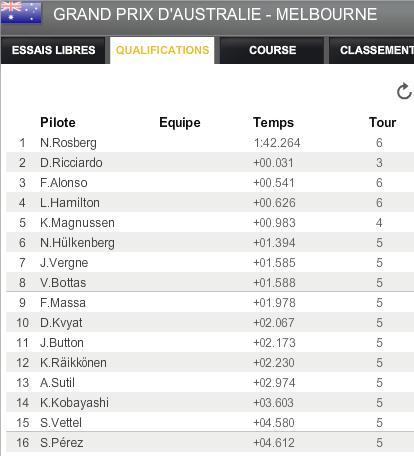Image resolution: width=414 pixels, height=456 pixels.
Task: Click on F.Alonso's name
Action: 64,183
